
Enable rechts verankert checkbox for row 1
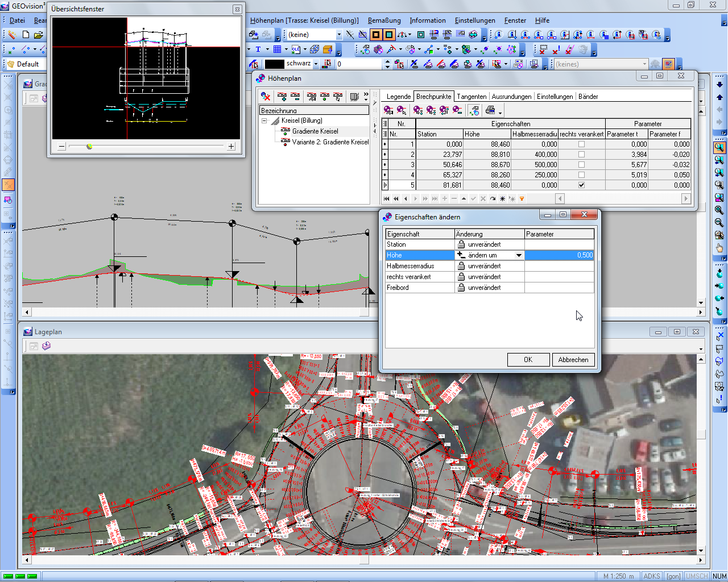pyautogui.click(x=581, y=144)
